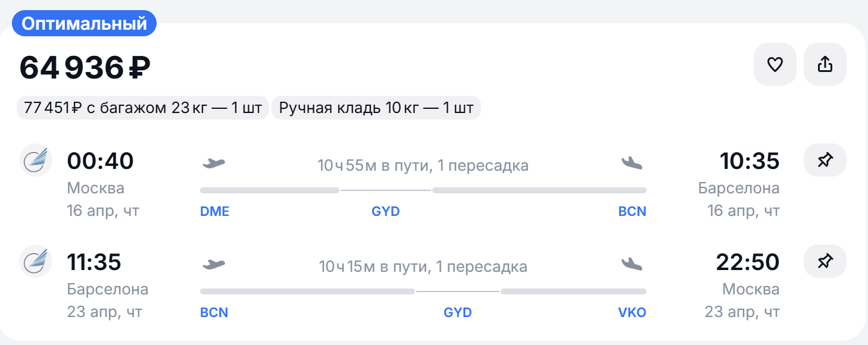Click the takeoff plane icon on return flight
Screen dimensions: 868x345
[x=214, y=264]
